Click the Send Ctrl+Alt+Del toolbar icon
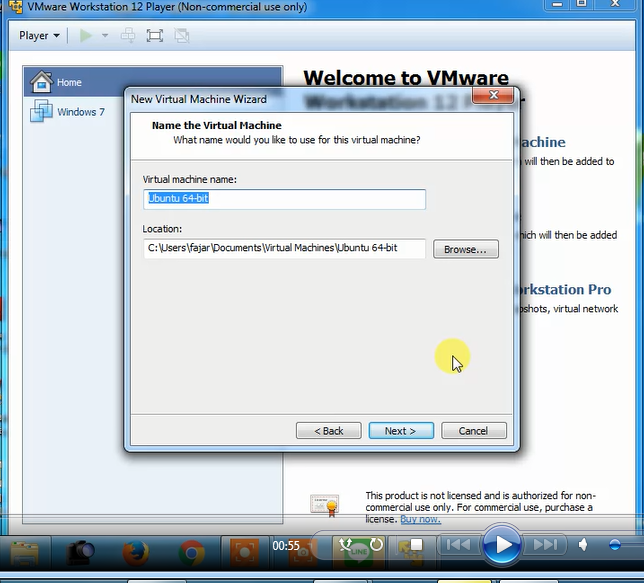This screenshot has height=583, width=644. [x=128, y=36]
